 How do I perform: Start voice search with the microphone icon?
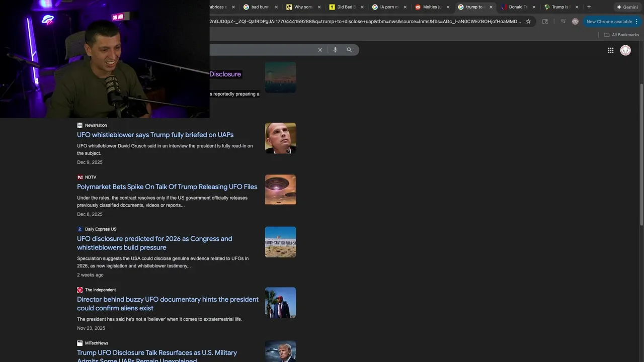pos(335,50)
